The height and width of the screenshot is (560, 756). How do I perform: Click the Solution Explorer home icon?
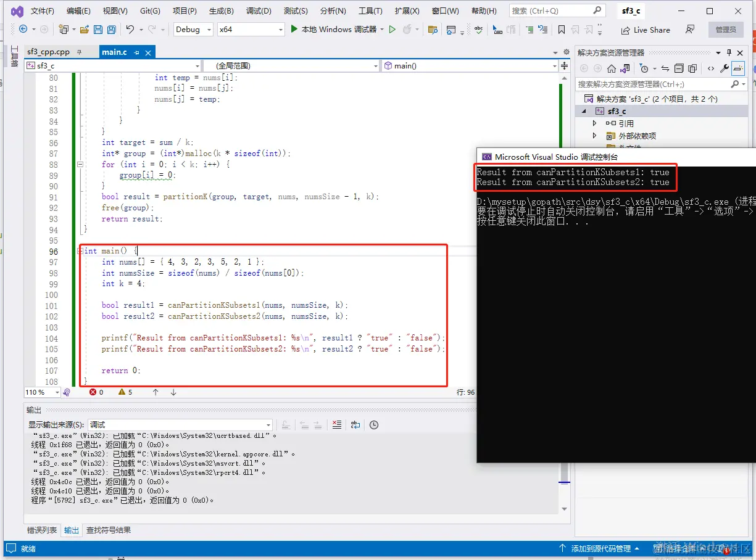(x=612, y=68)
